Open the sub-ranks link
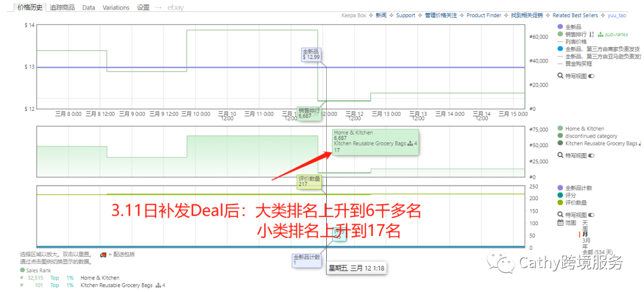644x292 pixels. click(616, 35)
